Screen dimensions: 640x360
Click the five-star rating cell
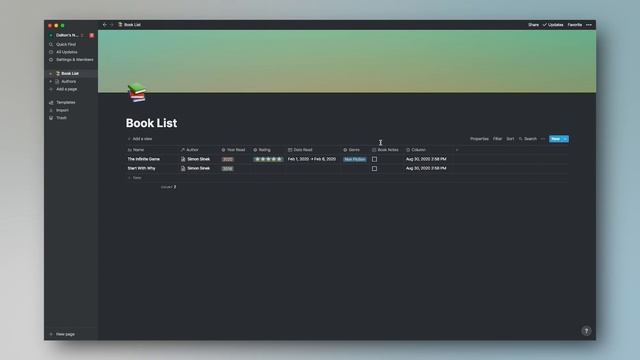268,159
